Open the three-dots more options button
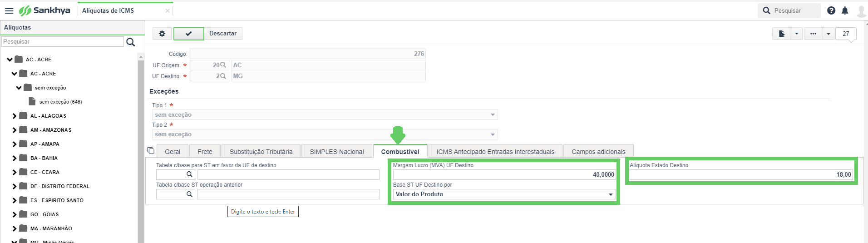The width and height of the screenshot is (868, 243). [813, 34]
